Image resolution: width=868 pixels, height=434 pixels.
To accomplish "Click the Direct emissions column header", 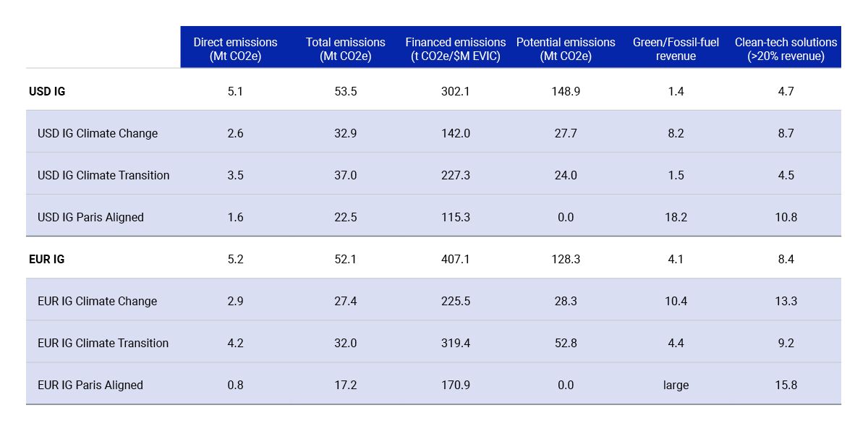I will pos(235,48).
